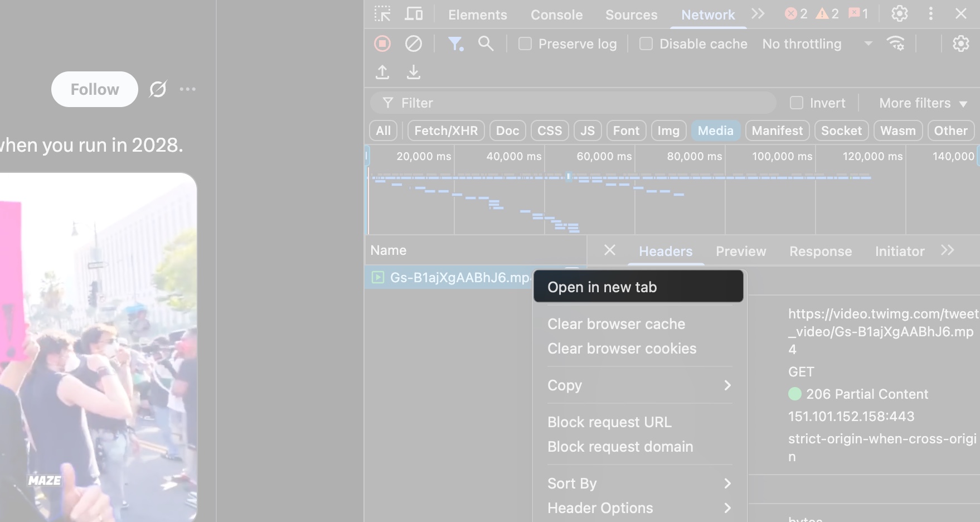Toggle the device toolbar

(414, 14)
